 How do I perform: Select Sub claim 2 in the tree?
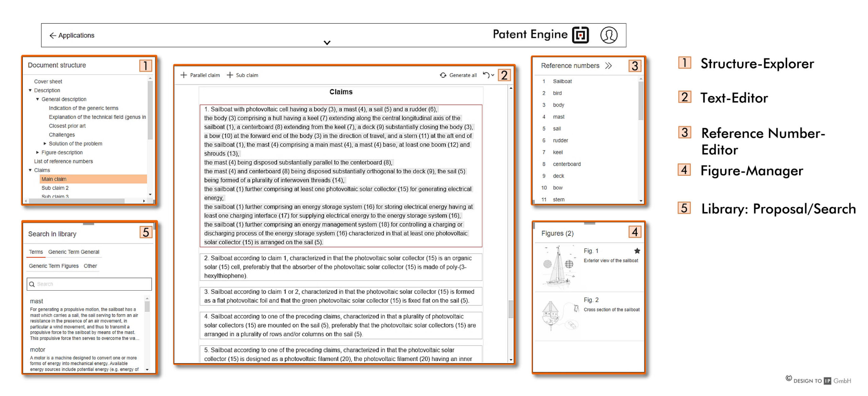[x=55, y=188]
